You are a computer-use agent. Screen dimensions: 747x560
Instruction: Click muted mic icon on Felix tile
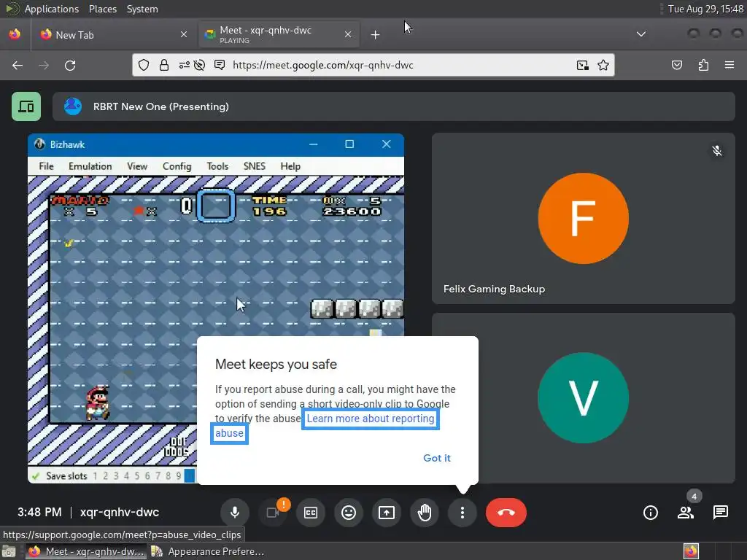717,151
